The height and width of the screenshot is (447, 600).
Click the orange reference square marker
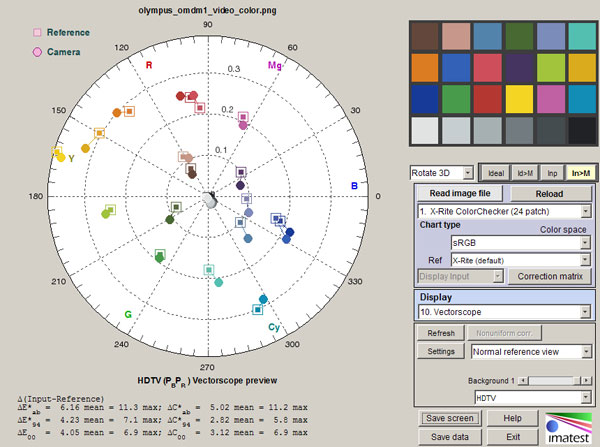tap(129, 111)
